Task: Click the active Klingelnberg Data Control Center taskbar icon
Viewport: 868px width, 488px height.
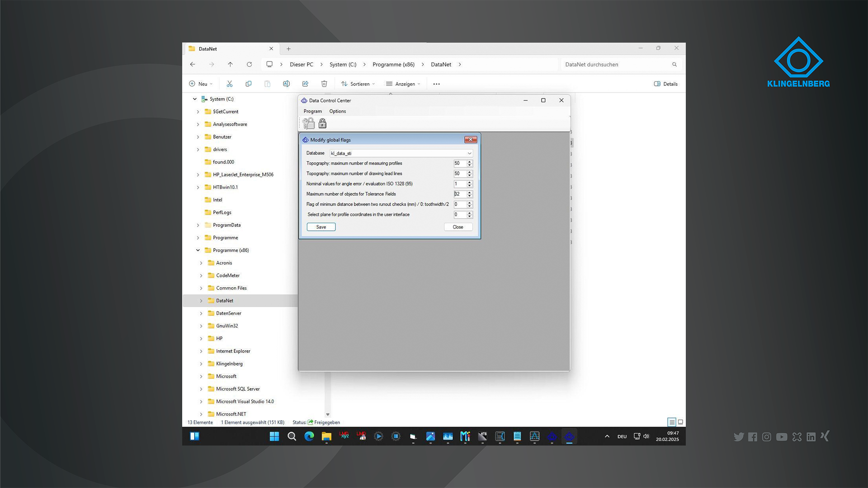Action: tap(569, 436)
